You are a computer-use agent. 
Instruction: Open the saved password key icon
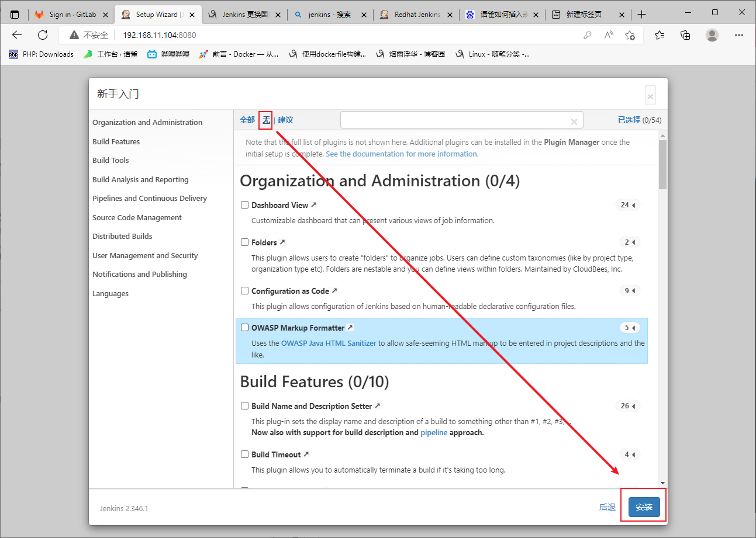tap(588, 35)
